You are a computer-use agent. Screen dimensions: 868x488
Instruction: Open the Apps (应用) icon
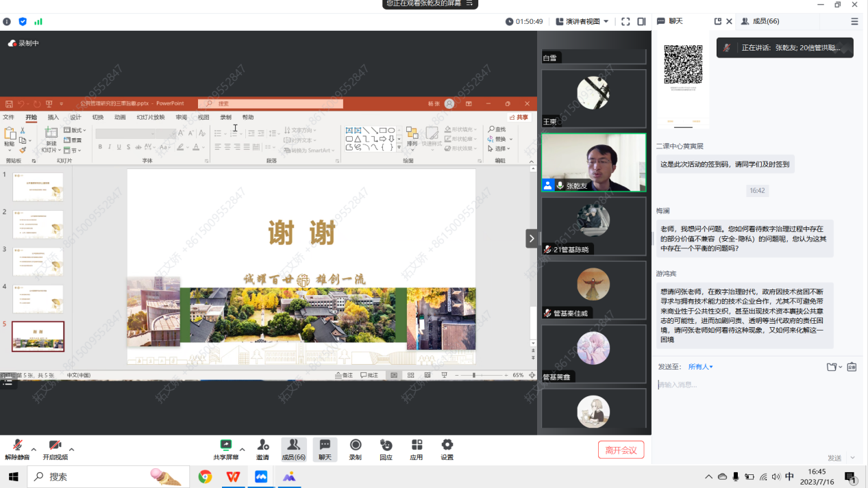tap(417, 446)
